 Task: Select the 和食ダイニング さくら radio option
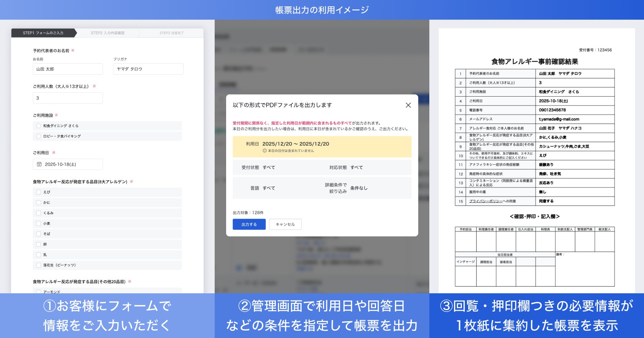tap(39, 126)
